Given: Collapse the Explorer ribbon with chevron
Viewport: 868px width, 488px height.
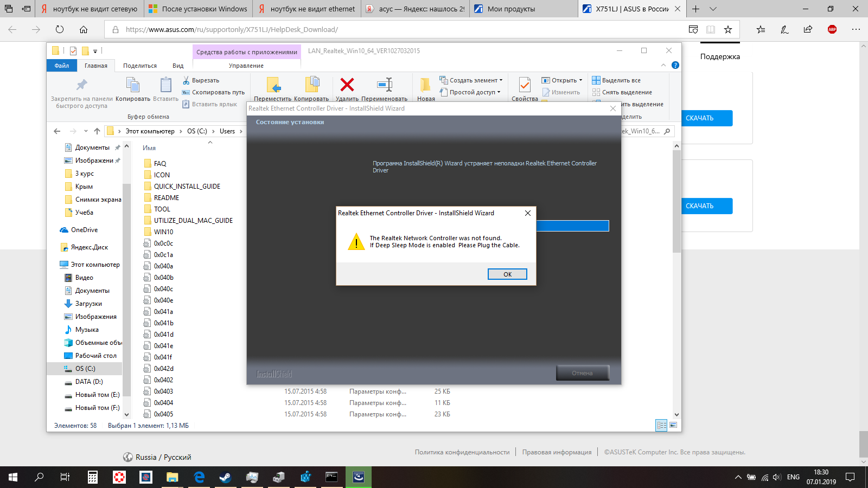Looking at the screenshot, I should click(663, 65).
